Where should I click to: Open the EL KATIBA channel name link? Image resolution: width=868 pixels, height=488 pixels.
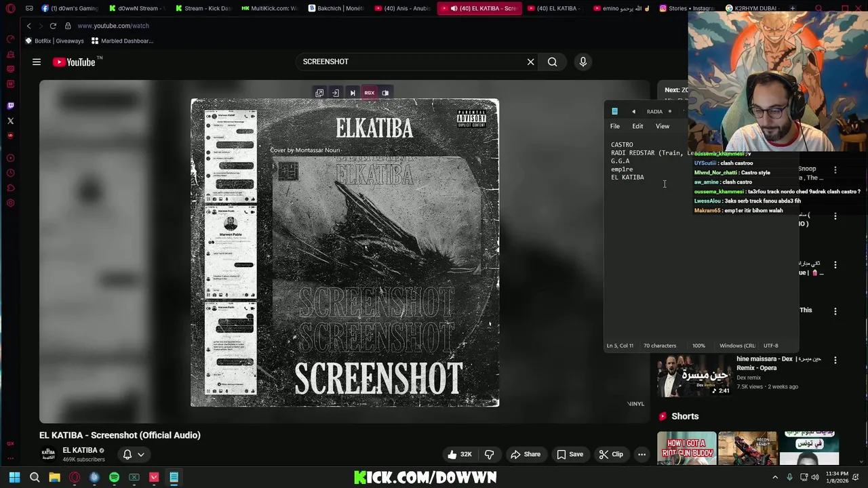(80, 450)
